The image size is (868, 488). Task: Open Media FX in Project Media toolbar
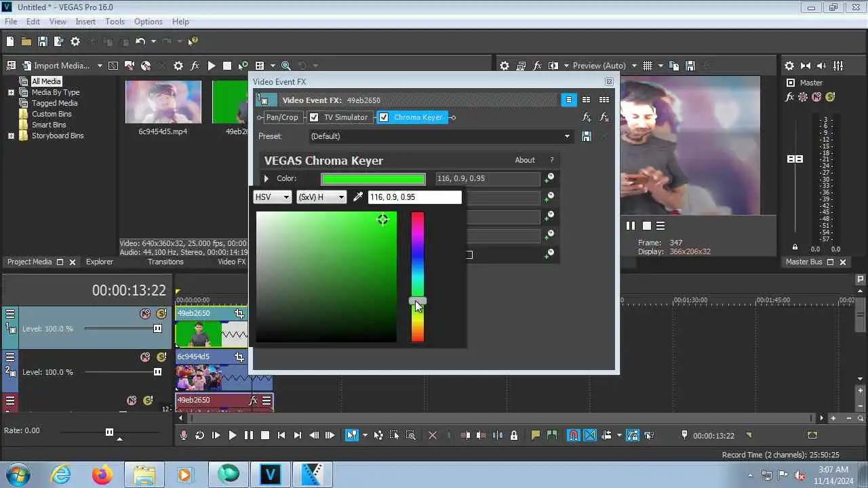click(195, 66)
